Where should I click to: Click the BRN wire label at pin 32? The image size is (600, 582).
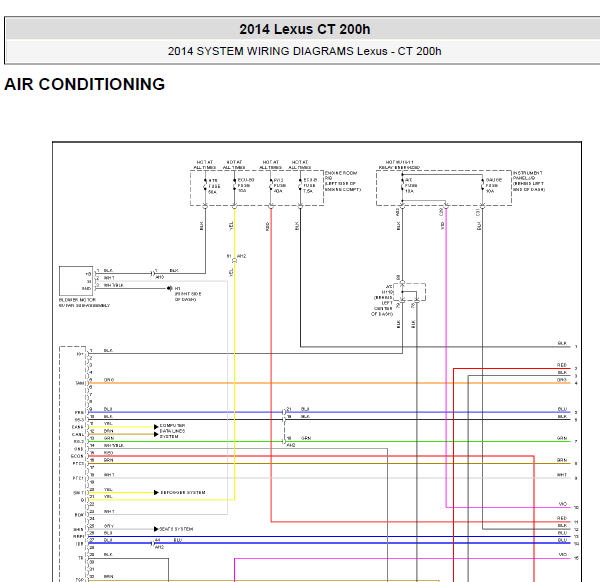109,576
